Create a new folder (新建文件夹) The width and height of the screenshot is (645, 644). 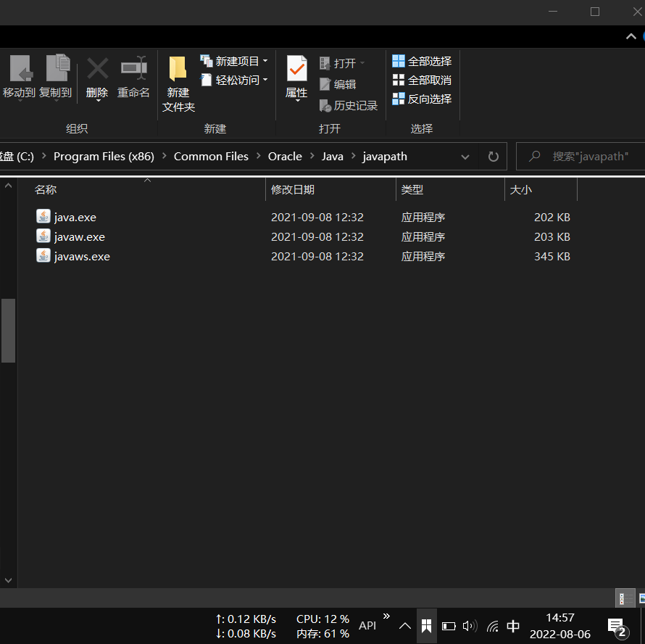(178, 84)
